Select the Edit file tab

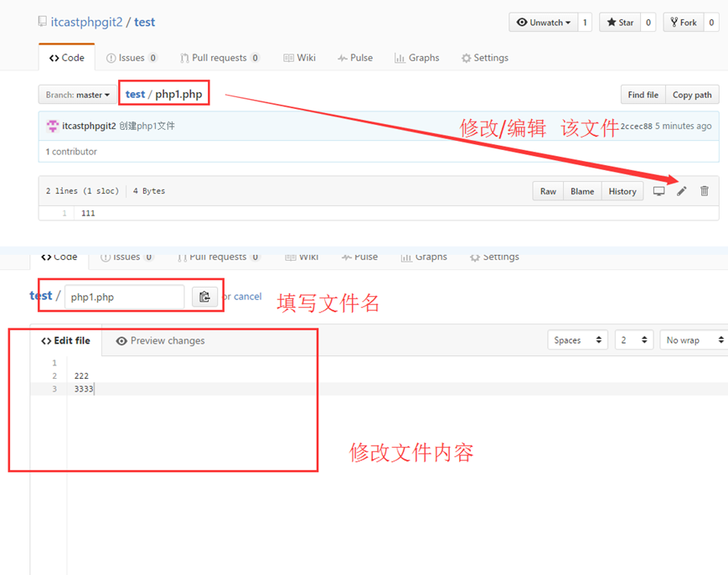pos(65,340)
